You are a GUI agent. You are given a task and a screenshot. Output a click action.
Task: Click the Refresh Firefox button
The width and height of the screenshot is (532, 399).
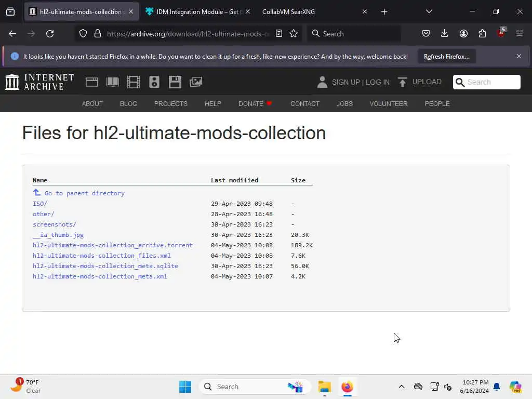click(446, 57)
